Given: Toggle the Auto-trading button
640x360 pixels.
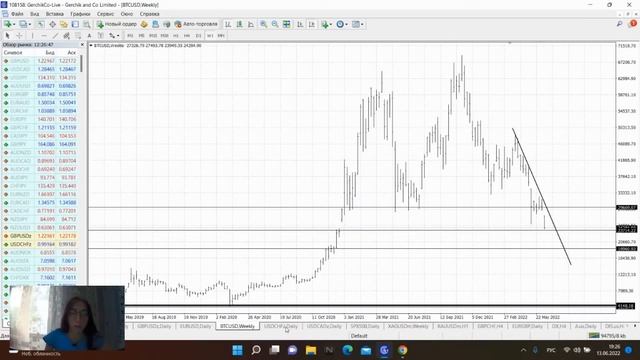Looking at the screenshot, I should (x=196, y=24).
